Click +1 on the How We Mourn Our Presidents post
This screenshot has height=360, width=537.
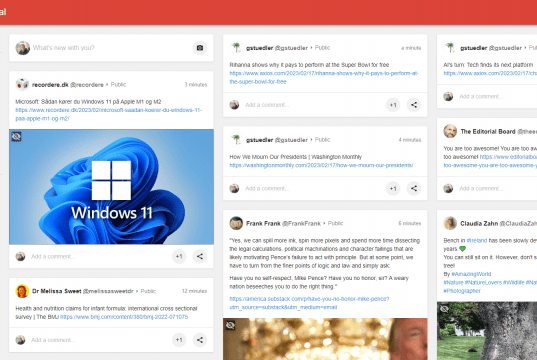pyautogui.click(x=393, y=188)
